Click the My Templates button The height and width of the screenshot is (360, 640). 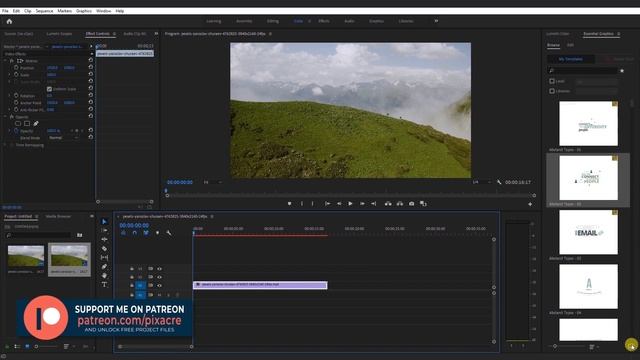[x=571, y=59]
